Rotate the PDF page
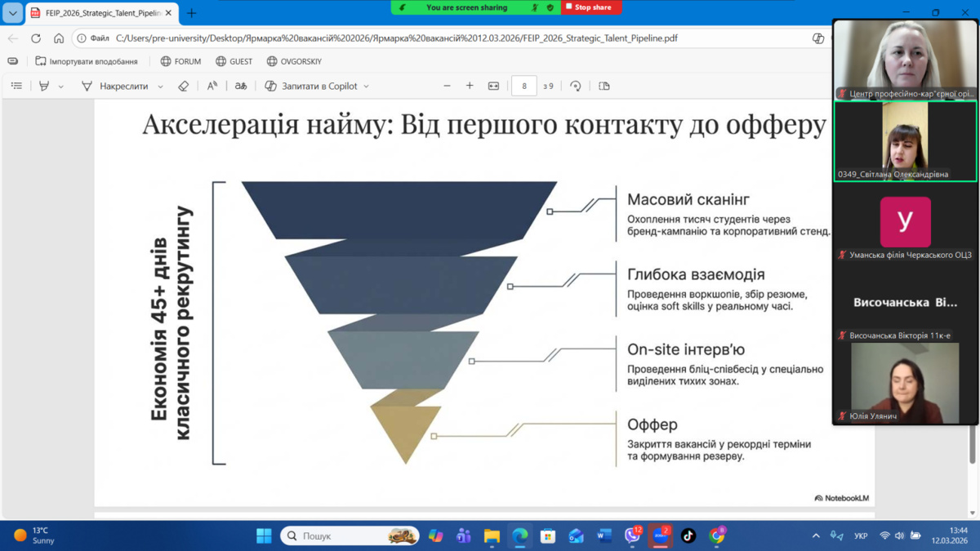 click(x=576, y=86)
